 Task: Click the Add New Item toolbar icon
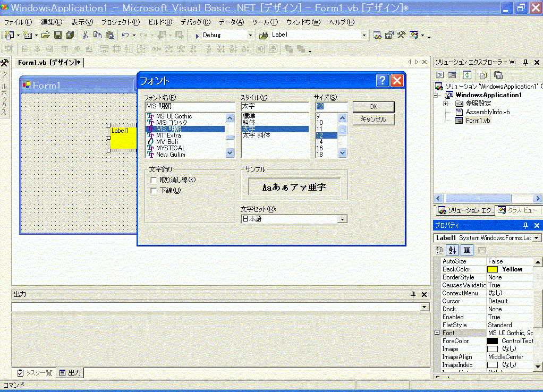click(x=28, y=35)
